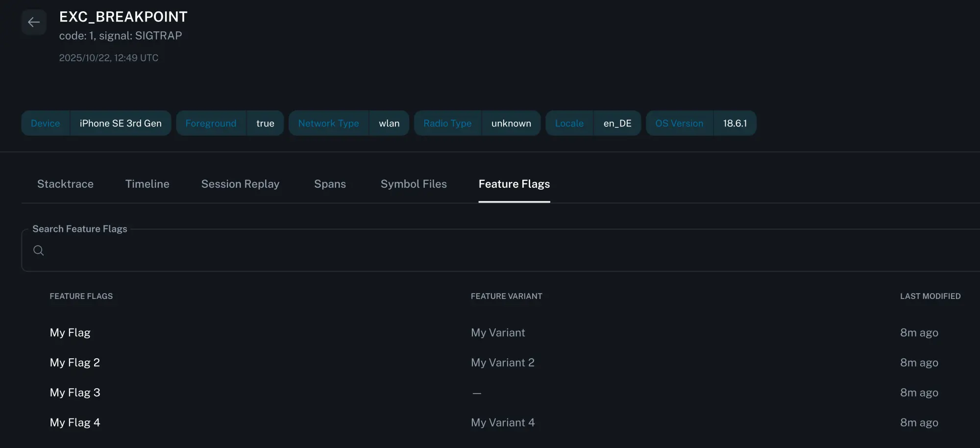Open the Timeline tab
980x448 pixels.
147,184
